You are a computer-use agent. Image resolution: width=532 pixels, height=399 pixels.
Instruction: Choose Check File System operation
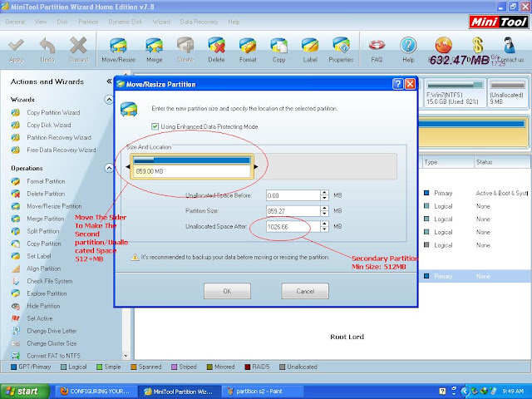point(50,281)
